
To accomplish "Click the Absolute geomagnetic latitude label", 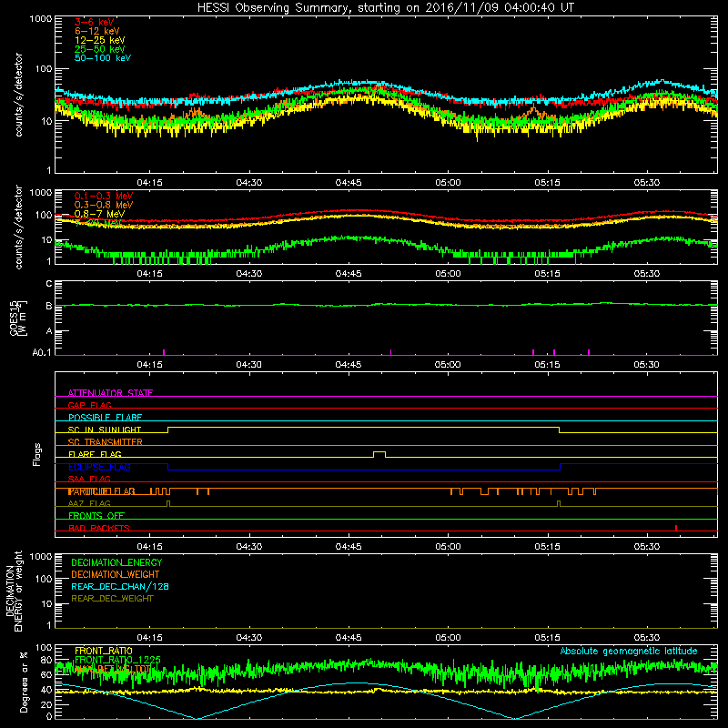I will (x=629, y=651).
